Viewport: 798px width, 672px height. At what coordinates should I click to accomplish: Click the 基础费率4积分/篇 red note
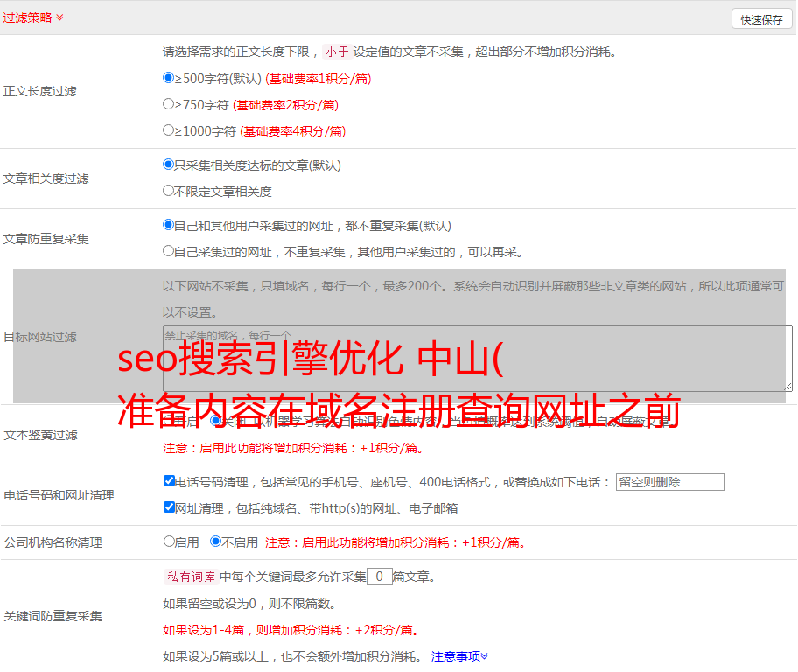292,131
